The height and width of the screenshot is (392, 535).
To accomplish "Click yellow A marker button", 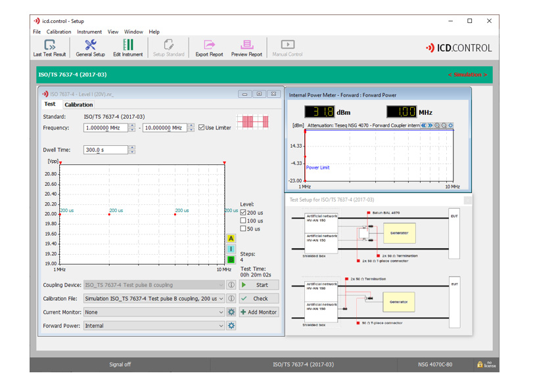I will tap(231, 238).
